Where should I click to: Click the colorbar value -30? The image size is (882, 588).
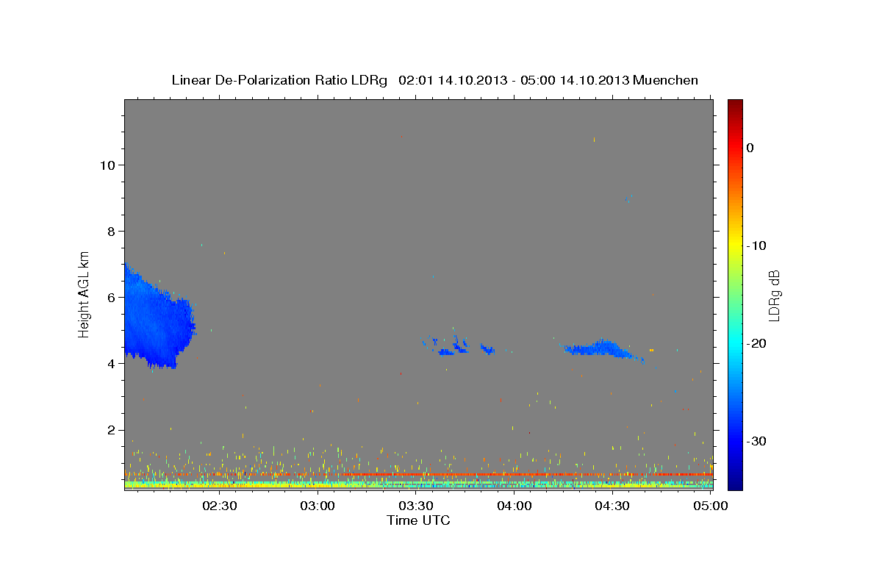(757, 441)
